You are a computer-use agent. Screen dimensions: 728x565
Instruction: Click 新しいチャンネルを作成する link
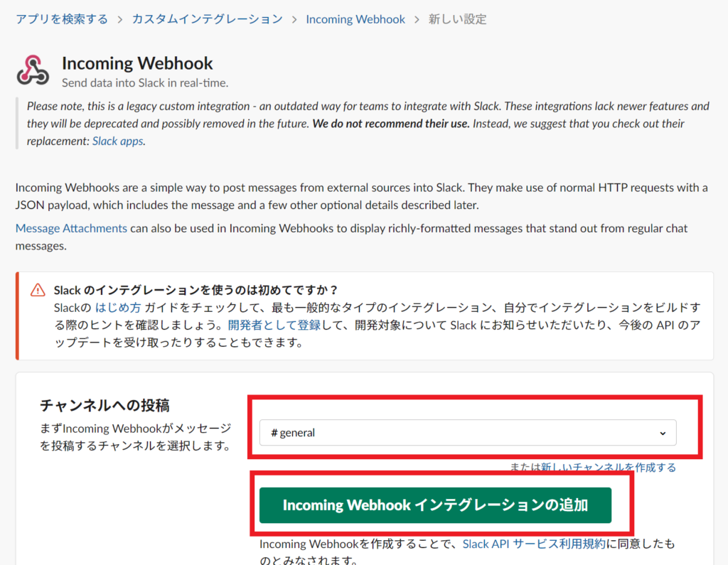(x=609, y=467)
